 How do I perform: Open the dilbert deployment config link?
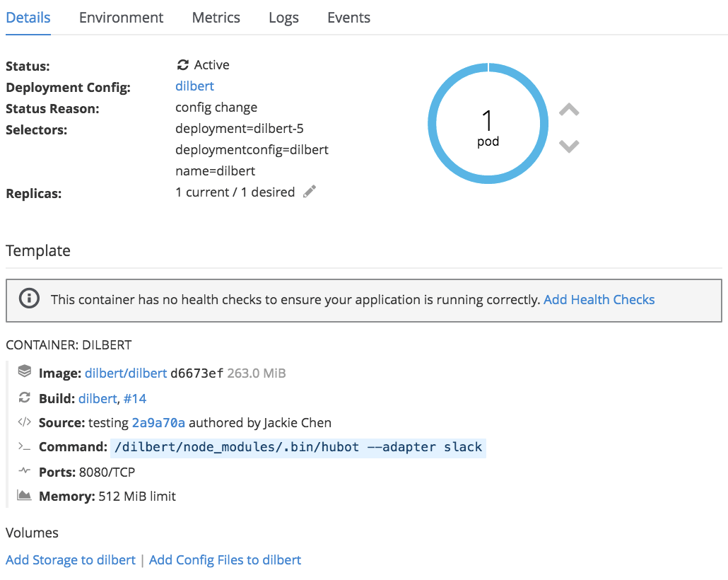click(x=194, y=86)
